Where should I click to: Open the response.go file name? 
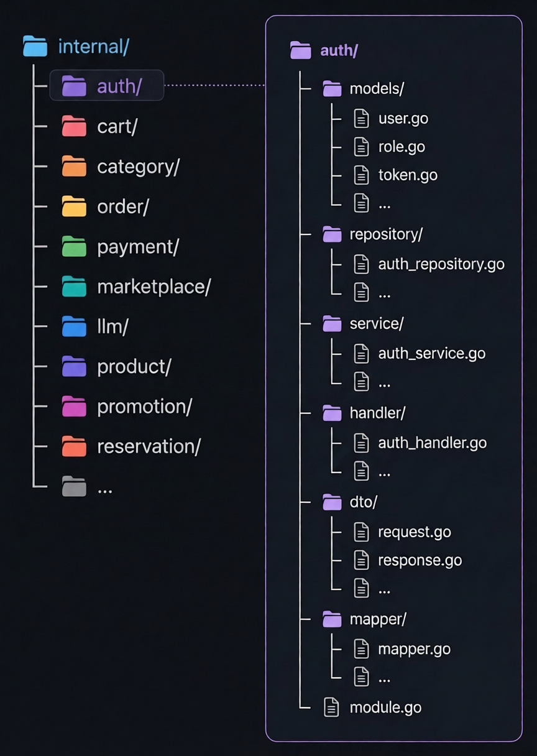420,561
